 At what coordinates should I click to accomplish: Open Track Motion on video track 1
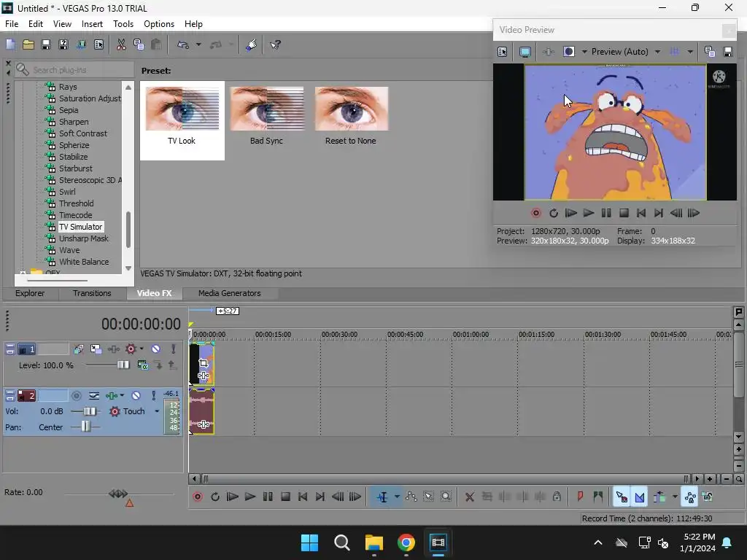point(96,349)
